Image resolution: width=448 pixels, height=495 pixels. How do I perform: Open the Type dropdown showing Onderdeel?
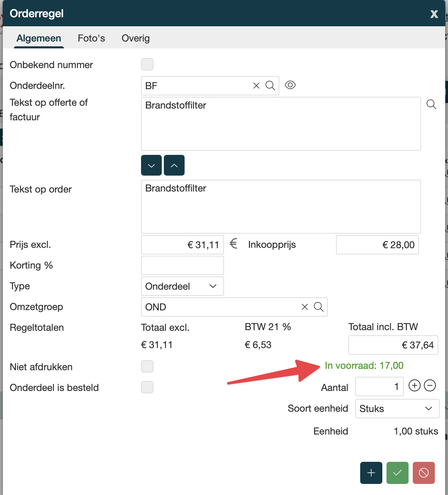[x=182, y=286]
